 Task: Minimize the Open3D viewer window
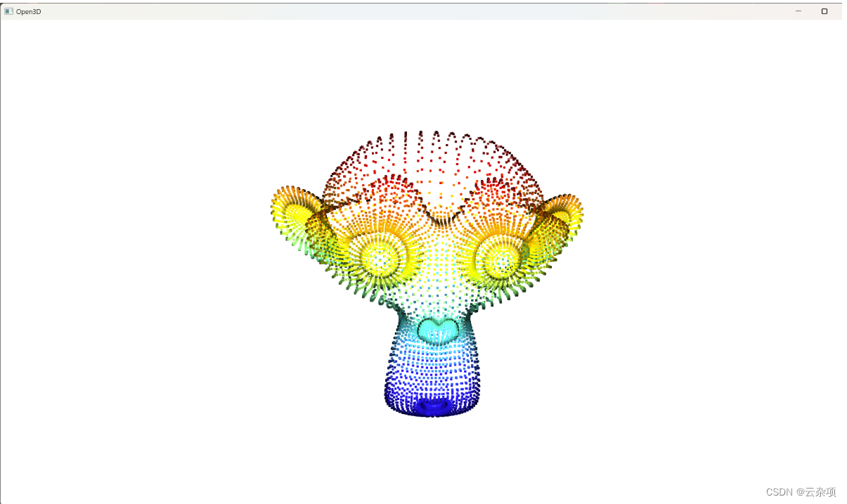798,11
